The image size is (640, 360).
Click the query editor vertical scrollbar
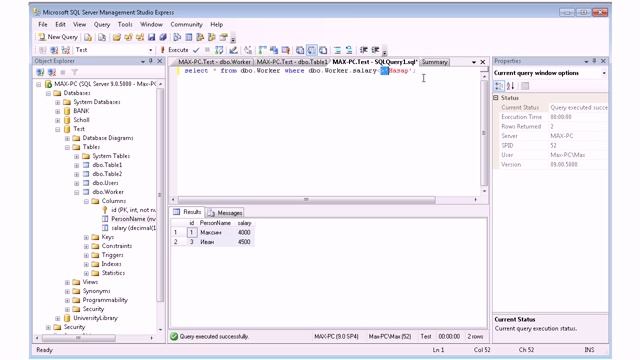[x=484, y=133]
